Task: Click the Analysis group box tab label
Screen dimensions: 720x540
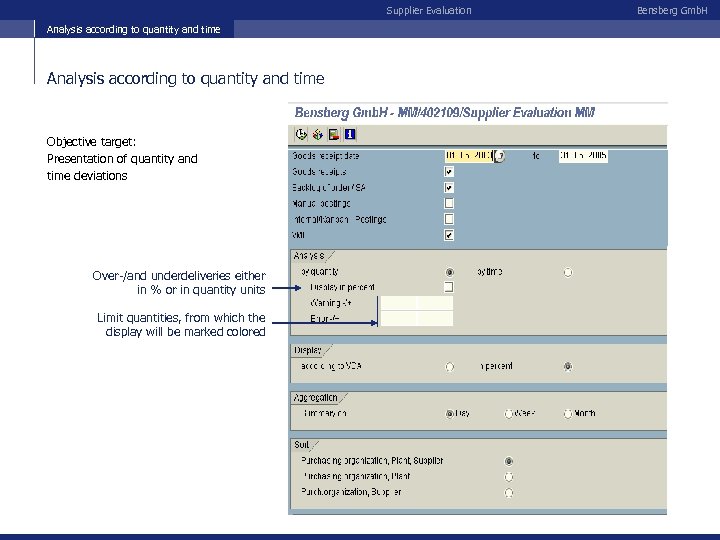Action: tap(309, 256)
